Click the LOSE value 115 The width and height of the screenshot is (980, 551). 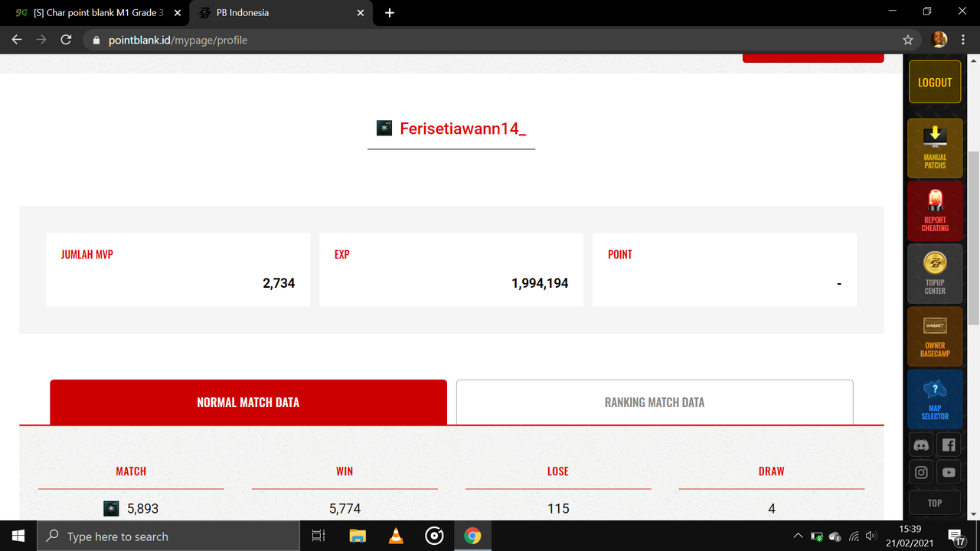(558, 508)
